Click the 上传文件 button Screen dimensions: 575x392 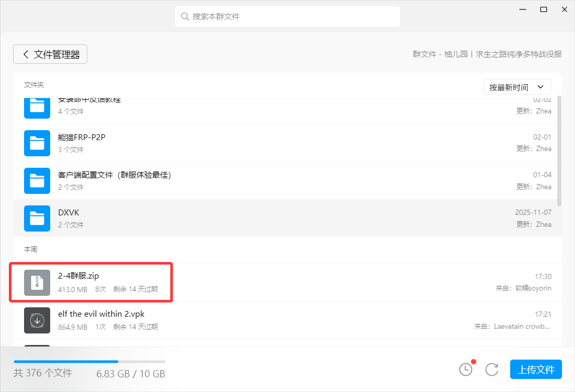tap(536, 370)
